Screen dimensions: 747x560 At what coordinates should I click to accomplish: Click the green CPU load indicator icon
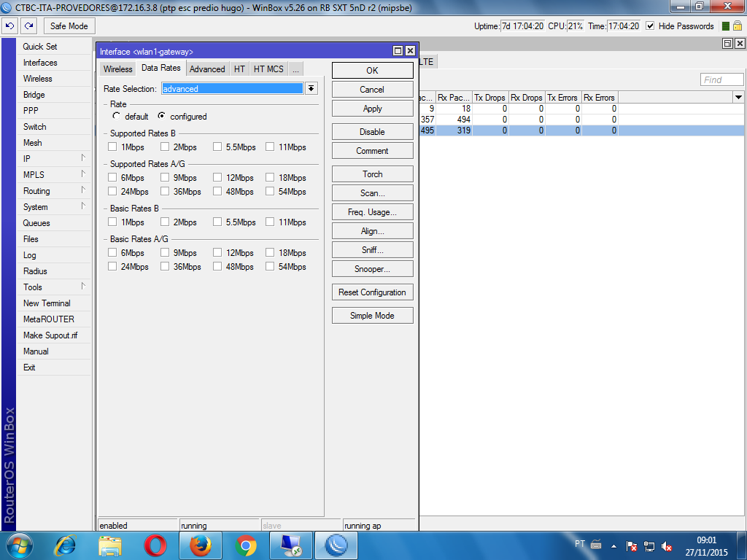pos(726,26)
